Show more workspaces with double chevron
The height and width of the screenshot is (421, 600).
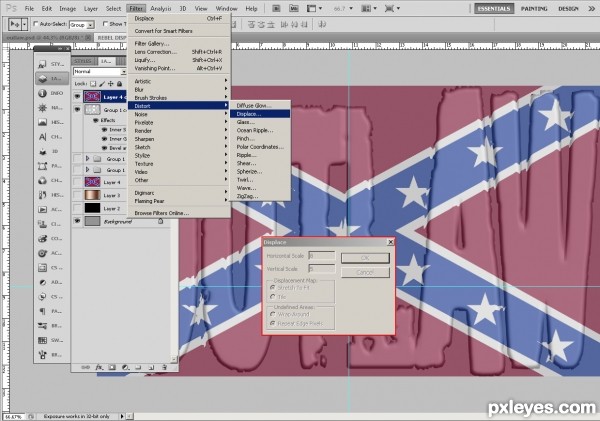(591, 8)
